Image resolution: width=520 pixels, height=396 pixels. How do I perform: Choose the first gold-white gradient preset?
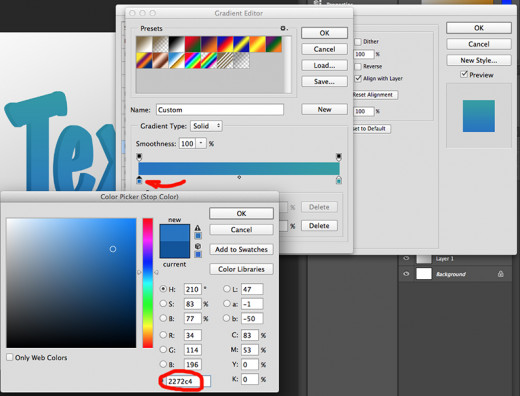point(144,44)
